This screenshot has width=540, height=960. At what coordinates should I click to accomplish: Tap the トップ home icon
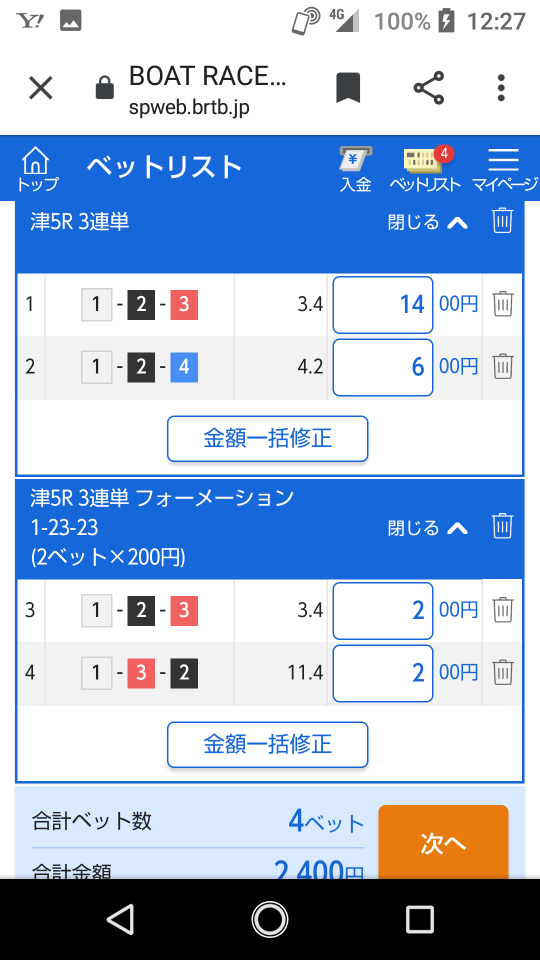pos(37,170)
